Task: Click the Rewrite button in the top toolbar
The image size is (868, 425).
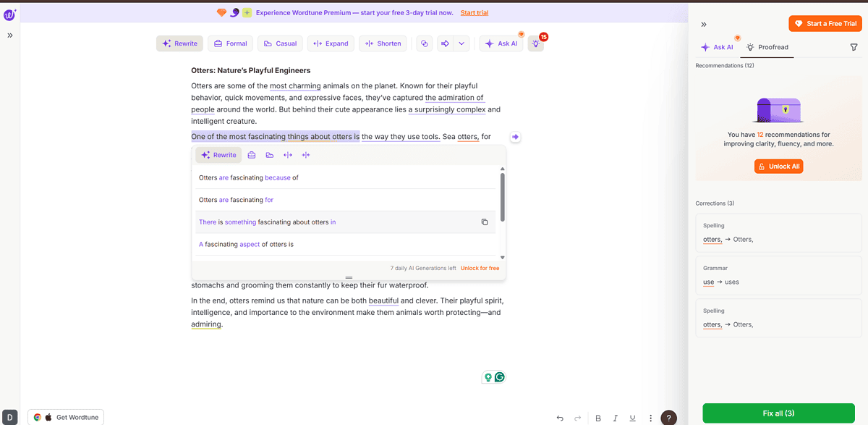Action: coord(179,43)
